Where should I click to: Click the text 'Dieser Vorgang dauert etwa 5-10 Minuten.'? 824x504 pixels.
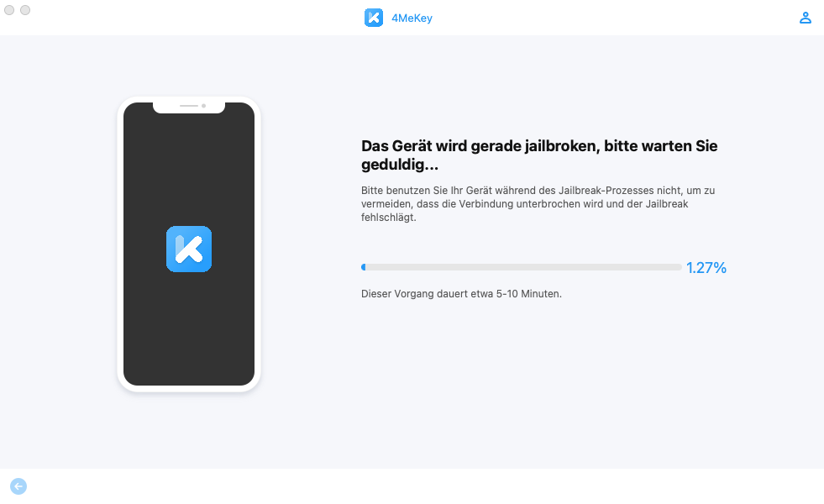pos(461,294)
